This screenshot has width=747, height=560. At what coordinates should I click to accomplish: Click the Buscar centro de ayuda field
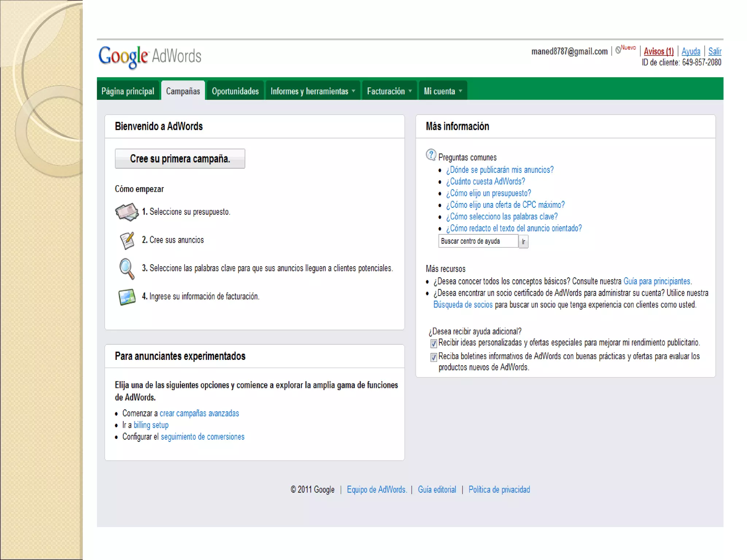(x=478, y=241)
